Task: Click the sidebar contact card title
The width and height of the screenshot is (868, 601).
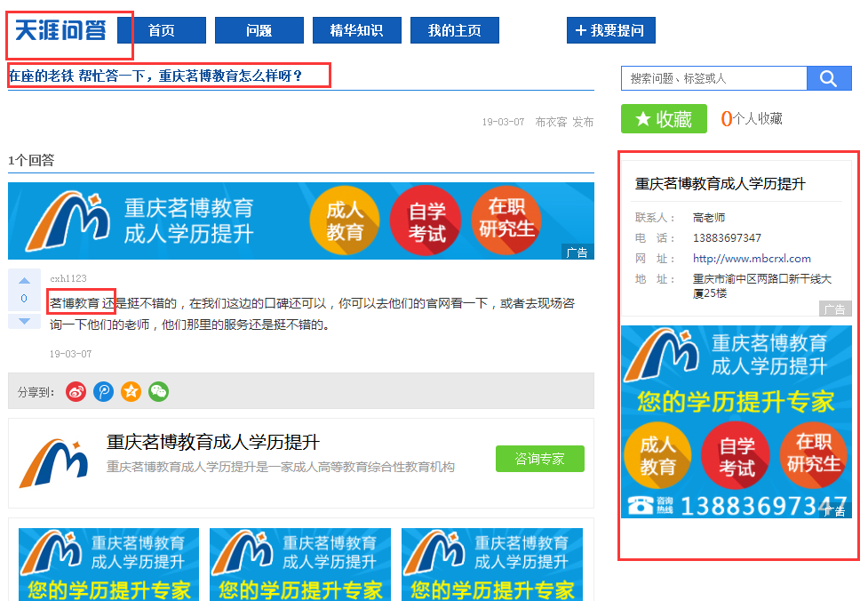Action: pos(721,184)
